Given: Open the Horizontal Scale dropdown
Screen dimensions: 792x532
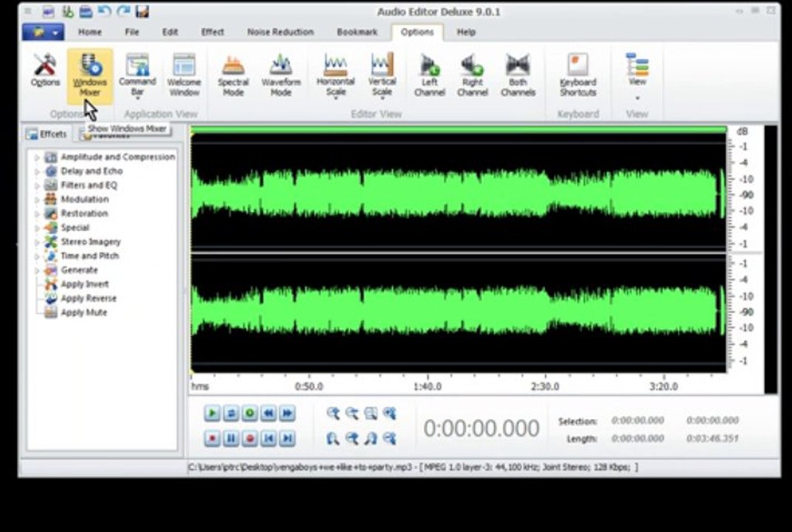Looking at the screenshot, I should click(x=336, y=75).
